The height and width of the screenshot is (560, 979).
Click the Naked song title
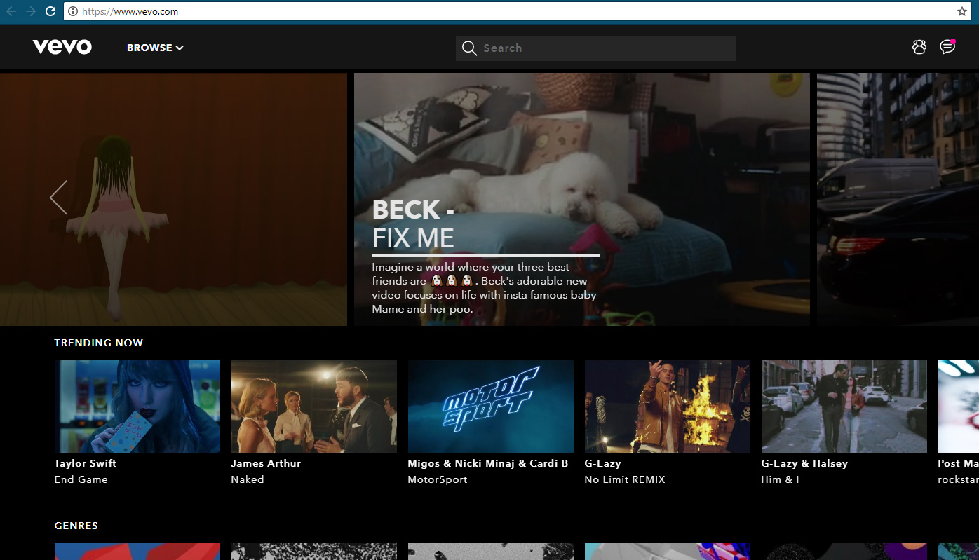248,479
